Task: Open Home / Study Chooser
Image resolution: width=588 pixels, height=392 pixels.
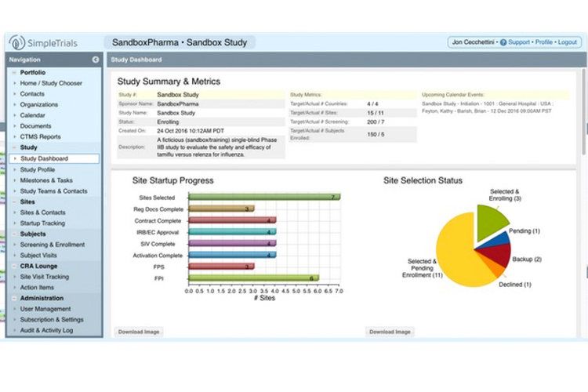Action: click(51, 83)
